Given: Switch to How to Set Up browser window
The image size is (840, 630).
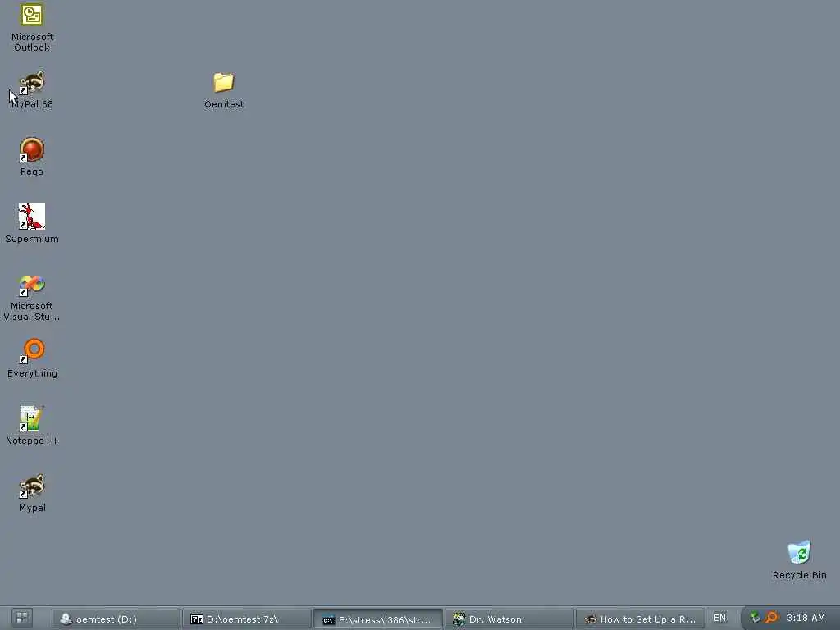Looking at the screenshot, I should coord(640,619).
